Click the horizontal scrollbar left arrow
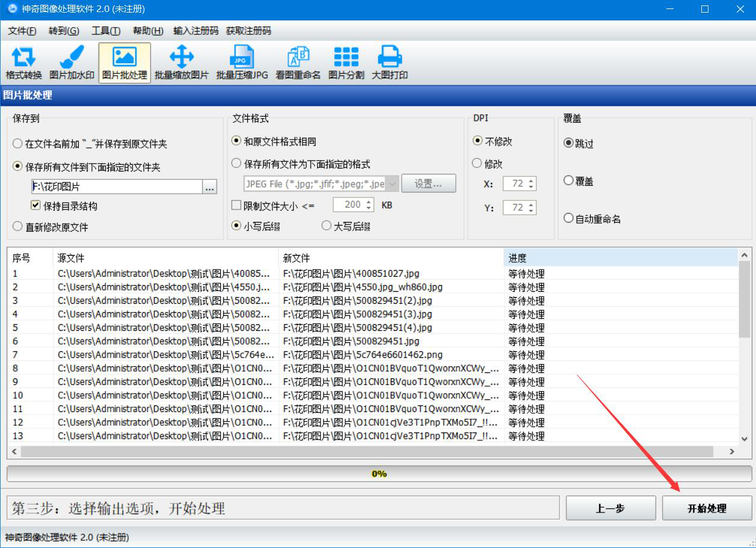This screenshot has width=756, height=548. [14, 451]
